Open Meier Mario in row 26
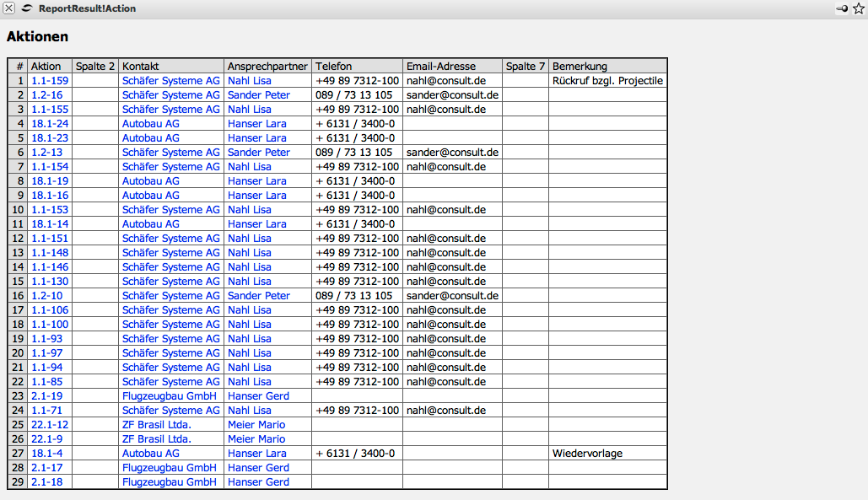This screenshot has width=868, height=500. coord(256,439)
